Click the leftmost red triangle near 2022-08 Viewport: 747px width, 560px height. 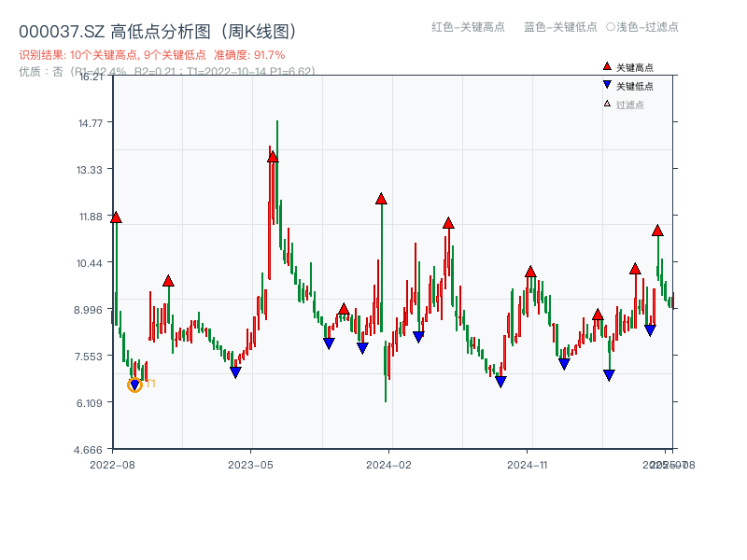point(115,217)
